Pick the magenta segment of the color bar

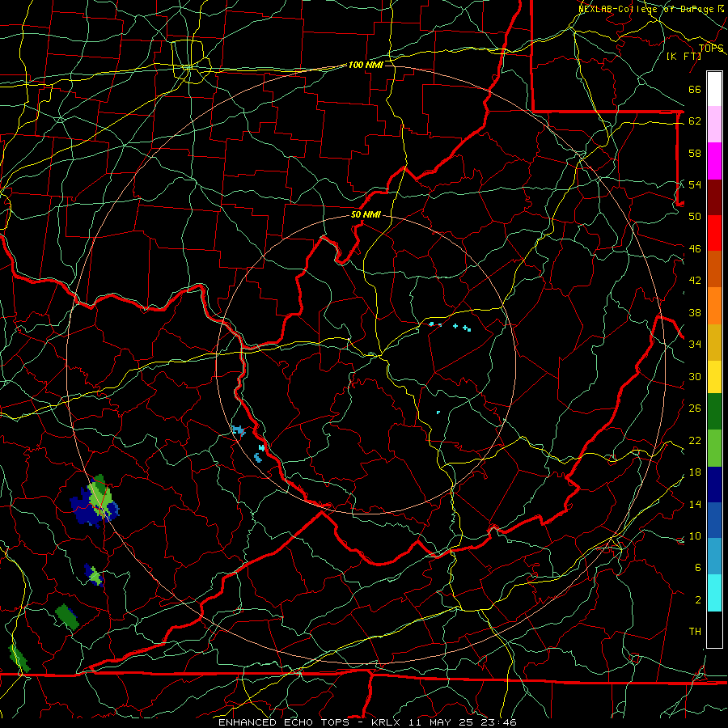coord(714,161)
